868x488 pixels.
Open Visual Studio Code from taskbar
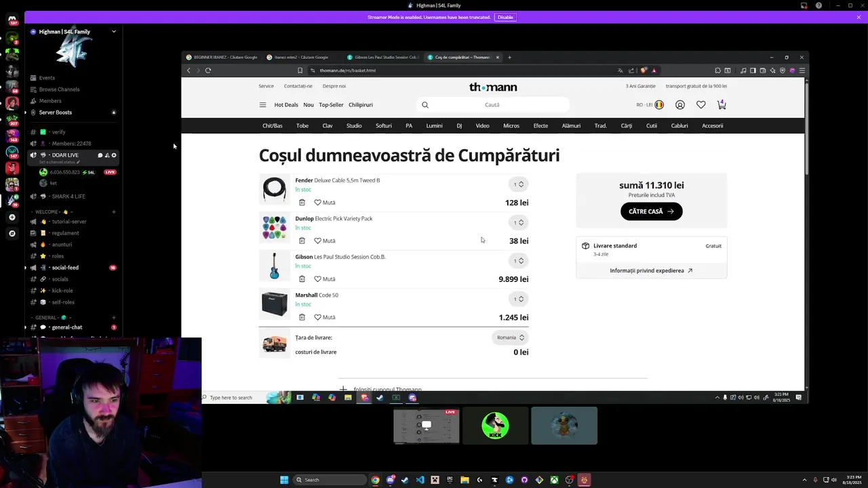(420, 480)
